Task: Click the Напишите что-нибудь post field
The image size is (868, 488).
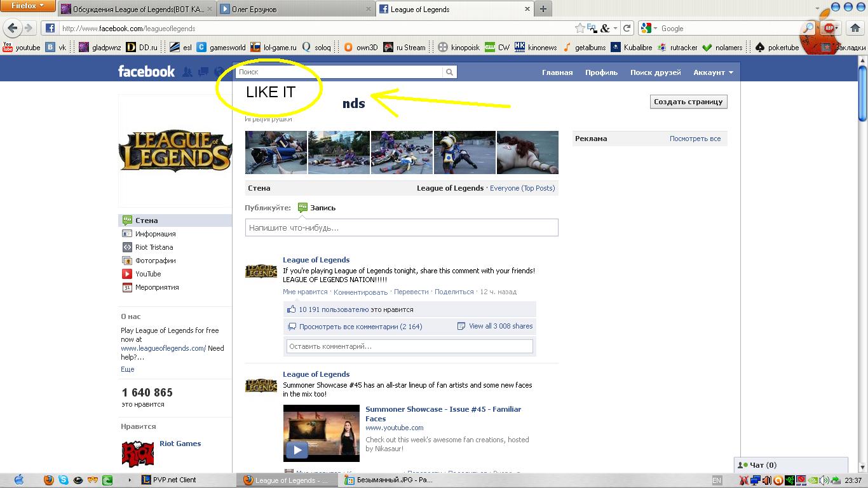Action: point(402,227)
